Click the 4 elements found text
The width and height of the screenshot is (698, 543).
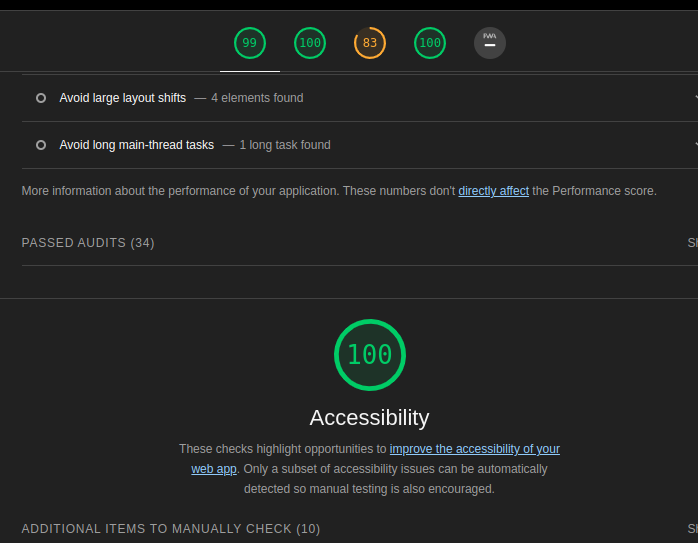(x=257, y=98)
